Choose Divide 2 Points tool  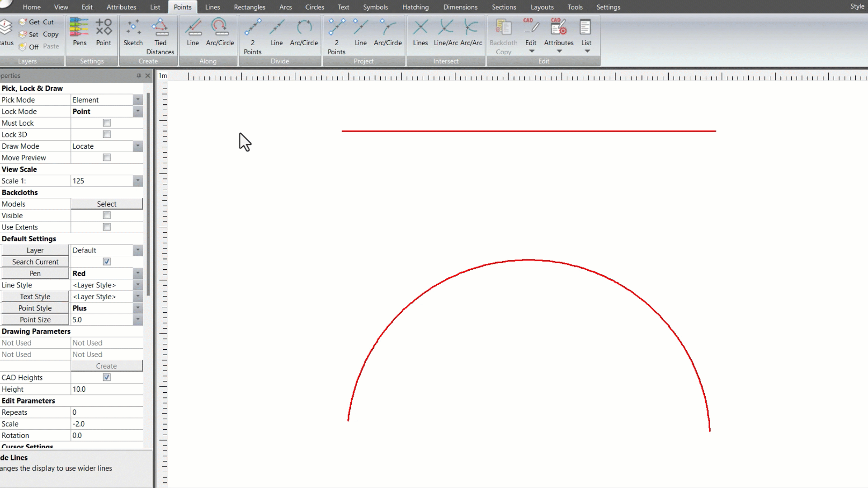[x=252, y=36]
